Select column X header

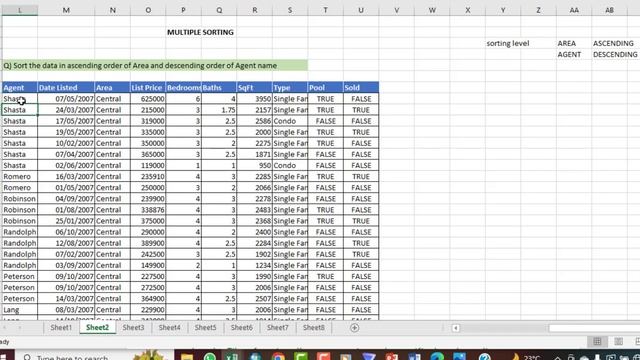[x=467, y=10]
